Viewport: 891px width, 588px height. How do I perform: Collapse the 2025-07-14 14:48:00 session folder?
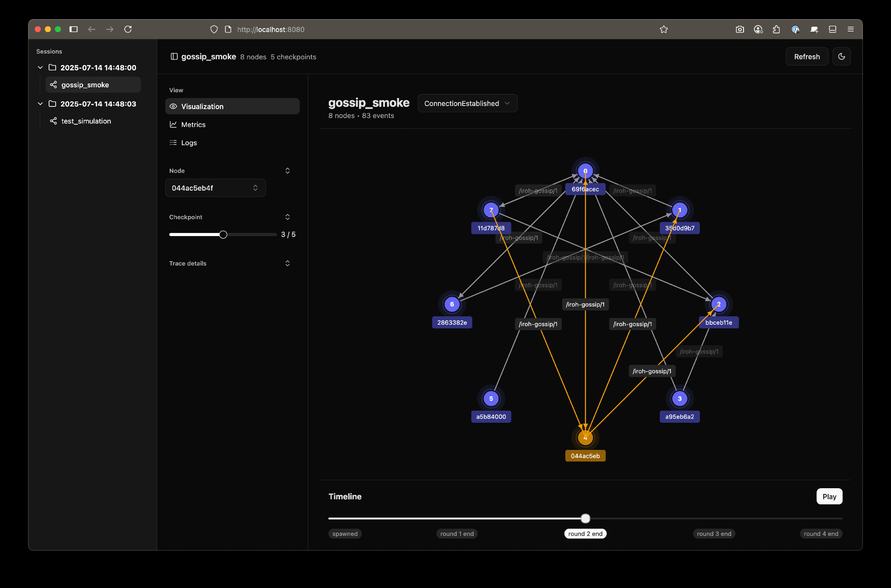(41, 67)
